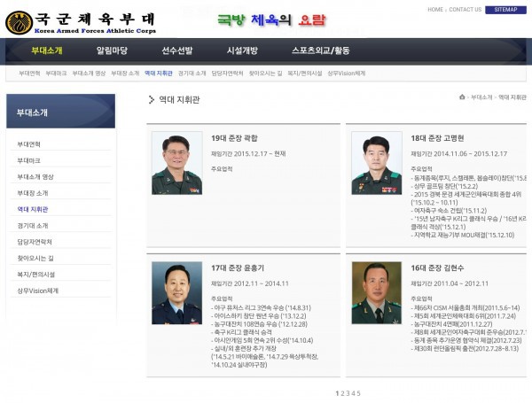Select 부대장 소개 in the top submenu bar
The height and width of the screenshot is (403, 532).
tap(125, 74)
